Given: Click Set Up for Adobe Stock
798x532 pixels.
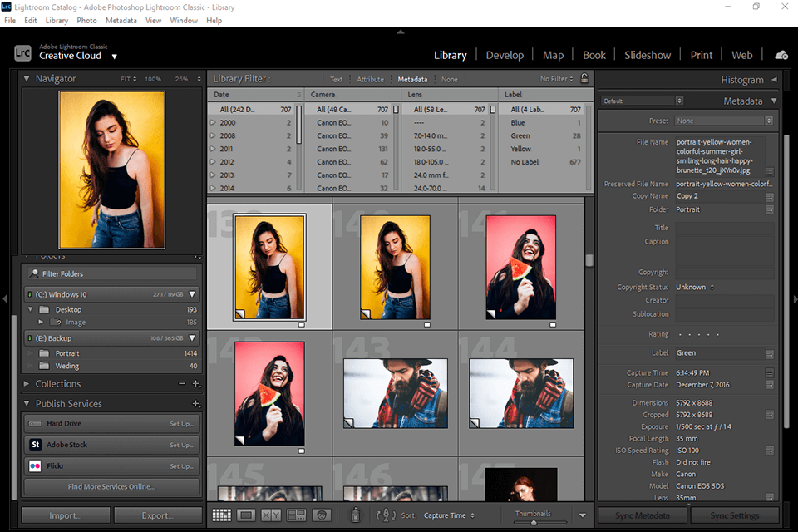Looking at the screenshot, I should point(182,445).
